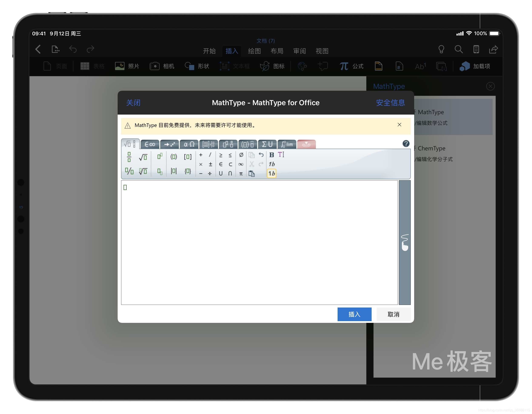
Task: Open the αΩ Greek letters tab
Action: [x=189, y=144]
